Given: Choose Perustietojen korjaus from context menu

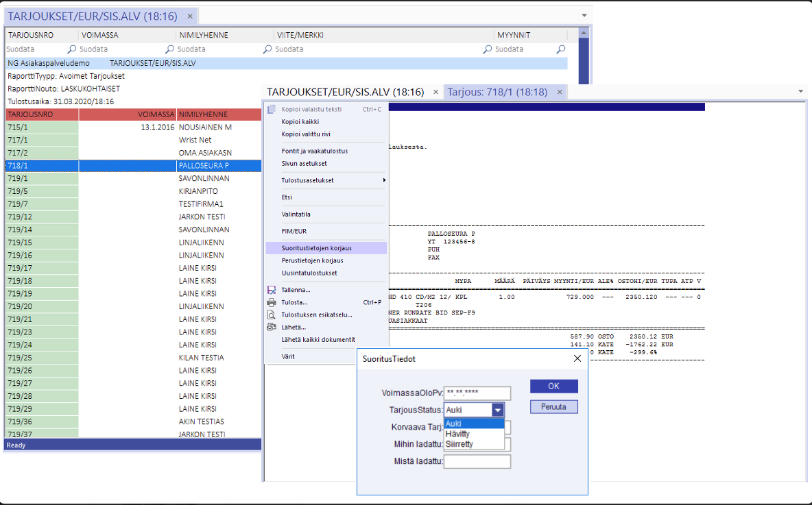Looking at the screenshot, I should (312, 260).
